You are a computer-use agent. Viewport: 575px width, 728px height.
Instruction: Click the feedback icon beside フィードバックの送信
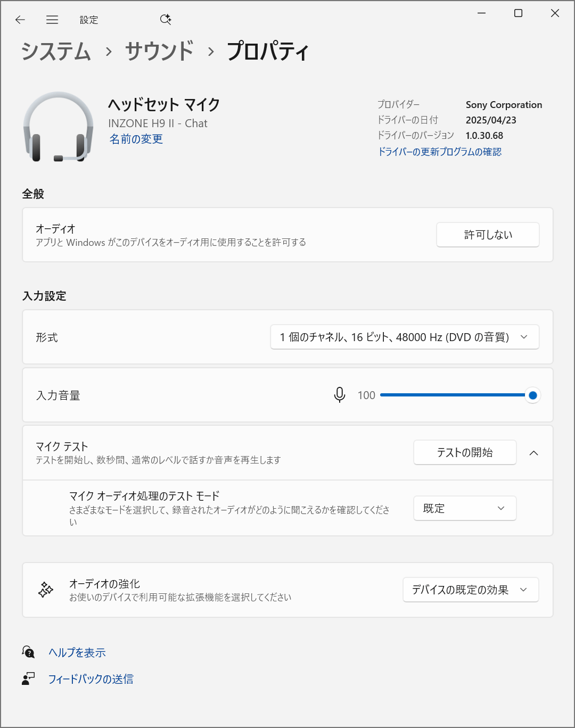(28, 679)
